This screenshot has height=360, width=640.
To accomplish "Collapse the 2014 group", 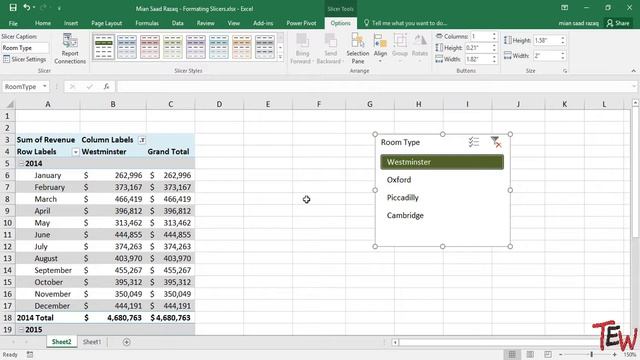I will tap(21, 163).
